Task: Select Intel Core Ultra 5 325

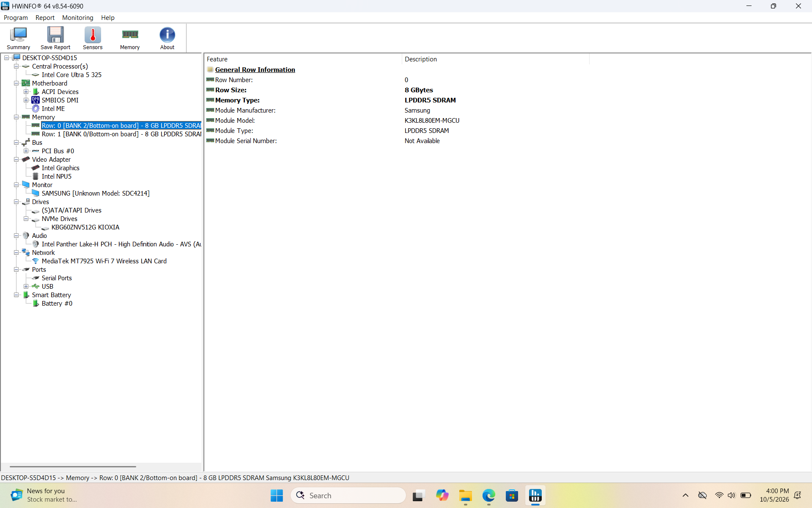Action: (x=71, y=75)
